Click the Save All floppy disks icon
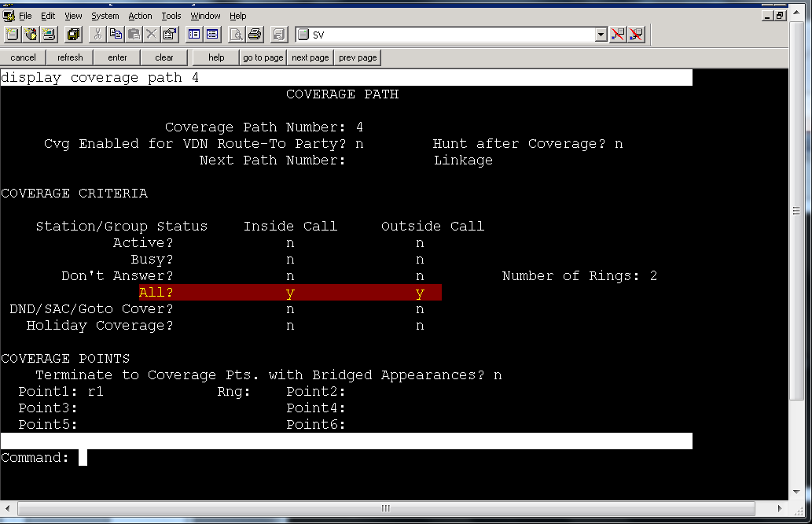 [x=74, y=35]
